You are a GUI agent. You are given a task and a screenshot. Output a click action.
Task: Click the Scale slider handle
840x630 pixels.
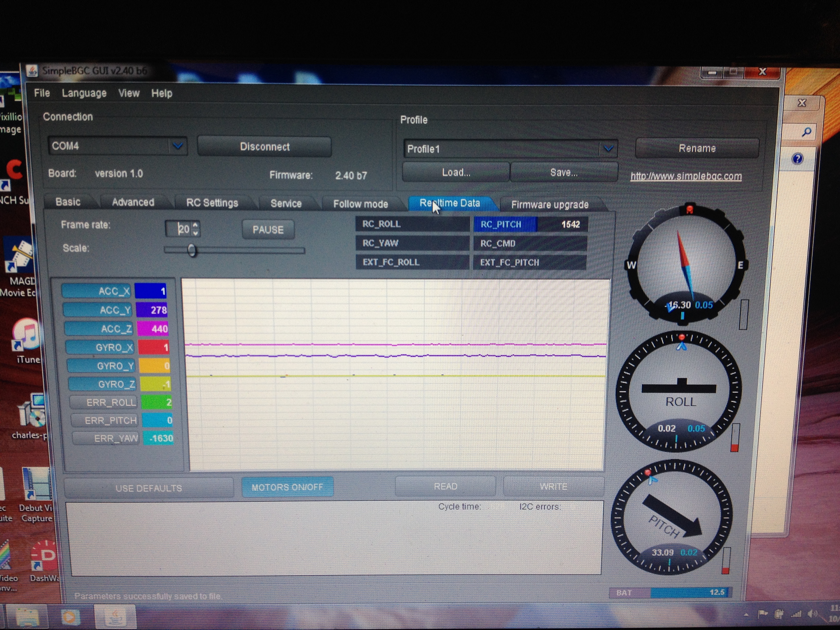click(x=192, y=250)
